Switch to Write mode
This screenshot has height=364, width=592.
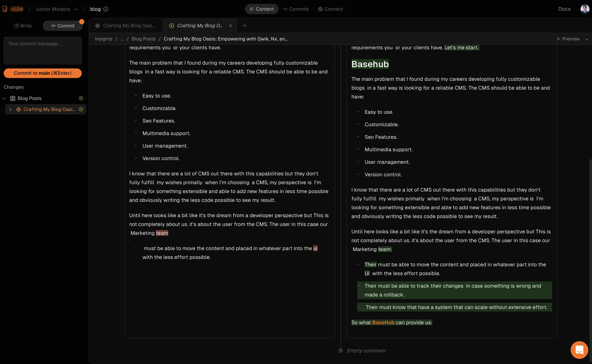[23, 26]
